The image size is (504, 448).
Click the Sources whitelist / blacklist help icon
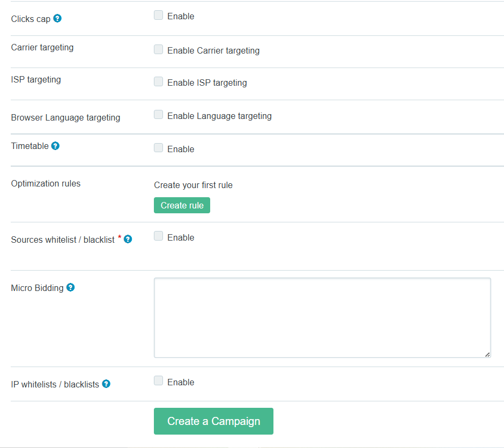pos(128,239)
